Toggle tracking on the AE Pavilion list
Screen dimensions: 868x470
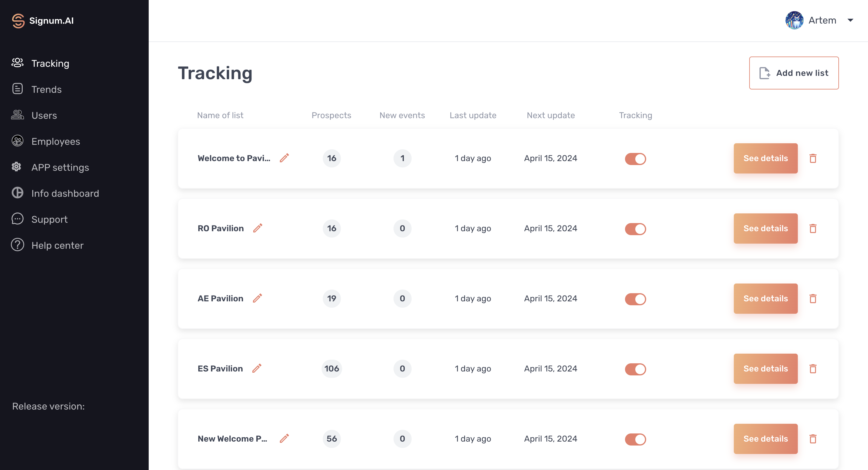[636, 299]
